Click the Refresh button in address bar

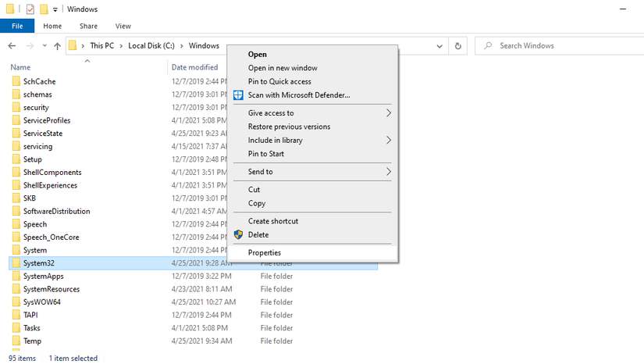[458, 46]
